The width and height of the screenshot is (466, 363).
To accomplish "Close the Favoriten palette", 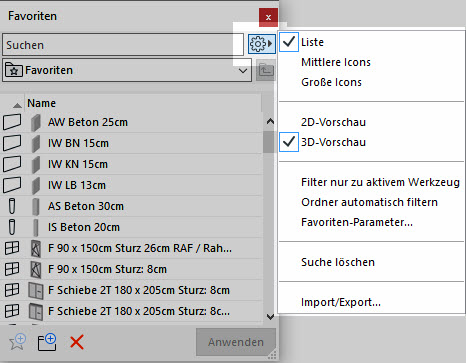I will pyautogui.click(x=268, y=17).
